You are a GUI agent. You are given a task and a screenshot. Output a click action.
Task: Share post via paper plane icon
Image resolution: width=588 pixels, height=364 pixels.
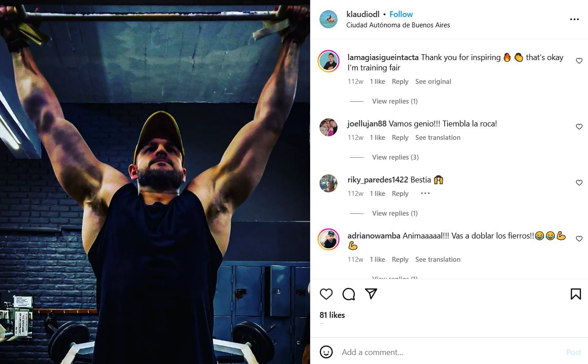[x=371, y=294]
